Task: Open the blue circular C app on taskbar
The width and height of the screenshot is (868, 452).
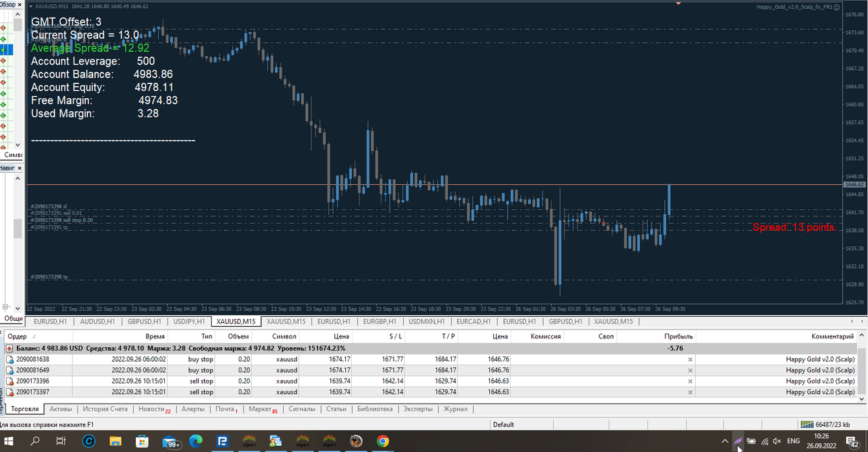Action: (x=88, y=441)
